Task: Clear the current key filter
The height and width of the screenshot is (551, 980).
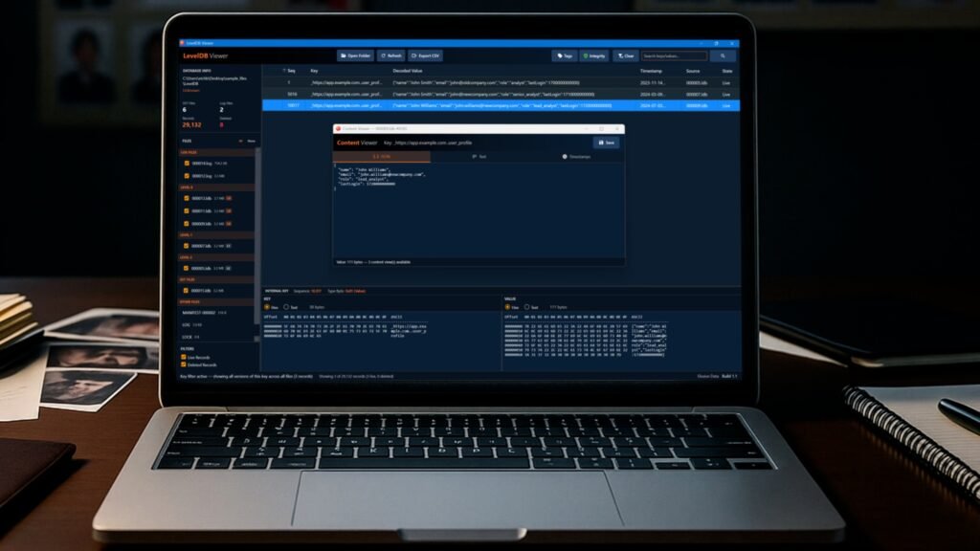Action: coord(625,55)
